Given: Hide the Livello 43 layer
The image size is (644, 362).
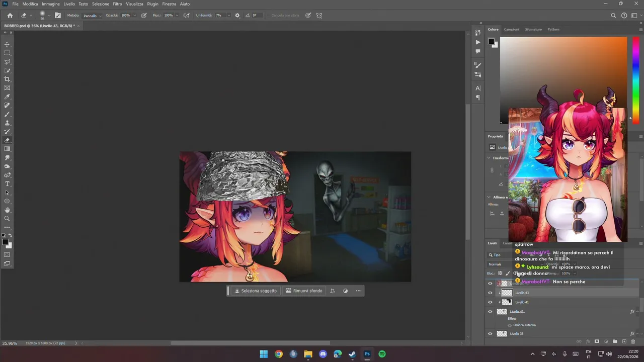Looking at the screenshot, I should pyautogui.click(x=491, y=293).
